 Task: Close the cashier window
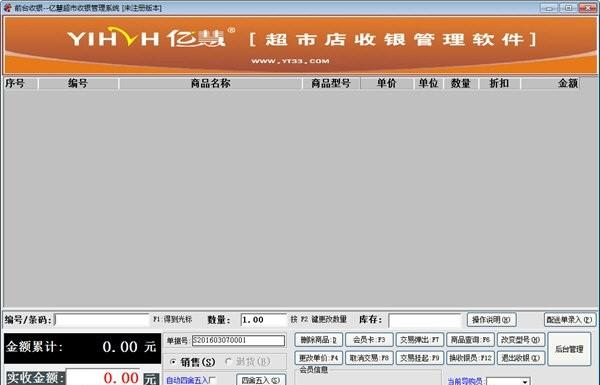[588, 8]
